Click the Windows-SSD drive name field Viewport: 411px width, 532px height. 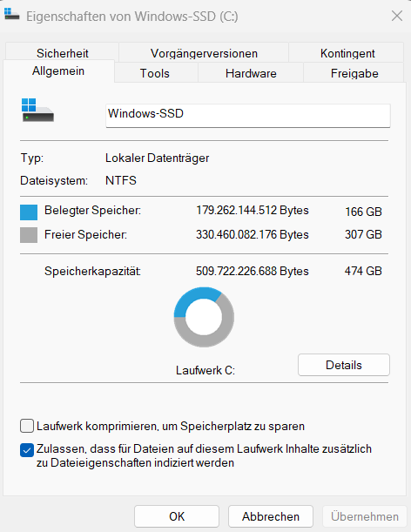coord(248,116)
